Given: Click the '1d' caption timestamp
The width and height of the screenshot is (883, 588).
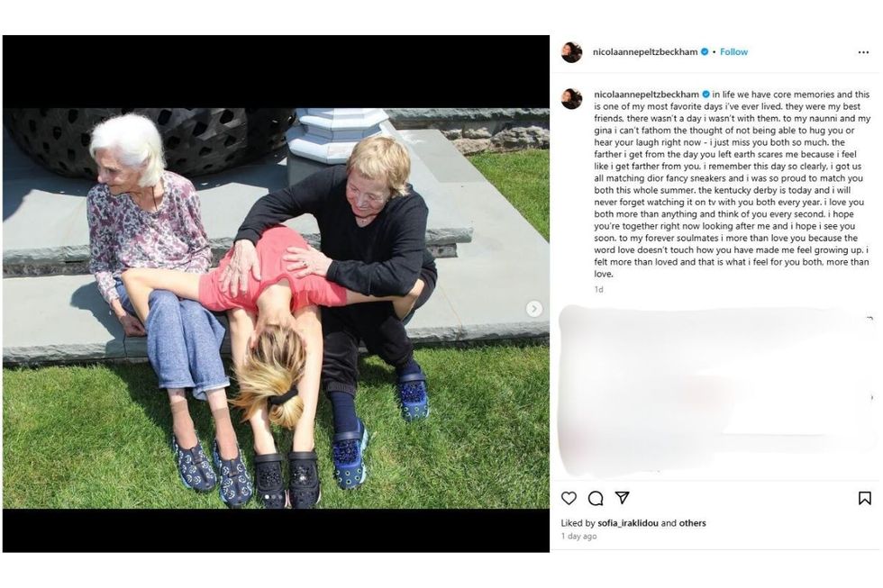Looking at the screenshot, I should pos(598,289).
